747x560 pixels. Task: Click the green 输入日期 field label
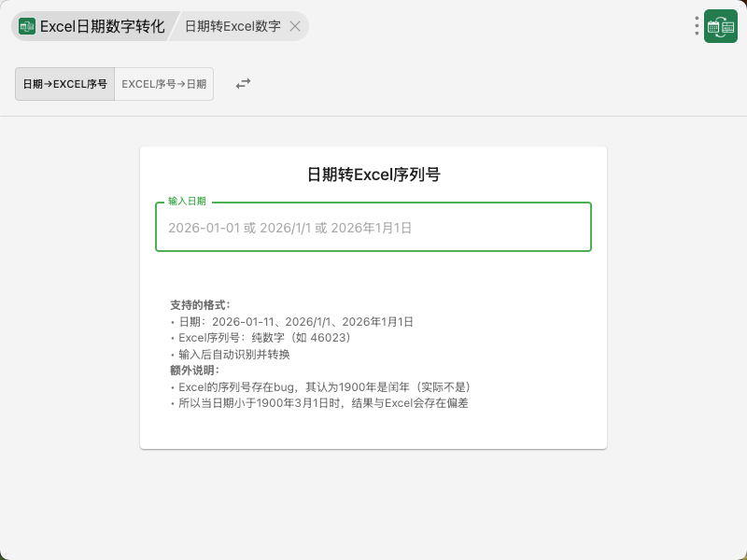pyautogui.click(x=187, y=201)
